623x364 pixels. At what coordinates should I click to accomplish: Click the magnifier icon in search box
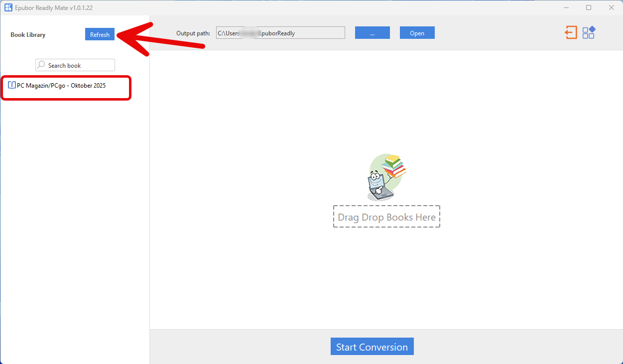(41, 65)
